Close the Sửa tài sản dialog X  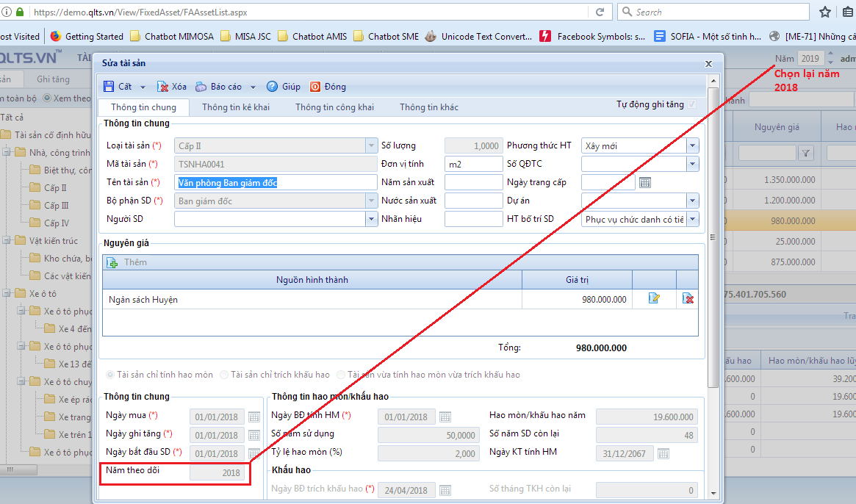(708, 64)
